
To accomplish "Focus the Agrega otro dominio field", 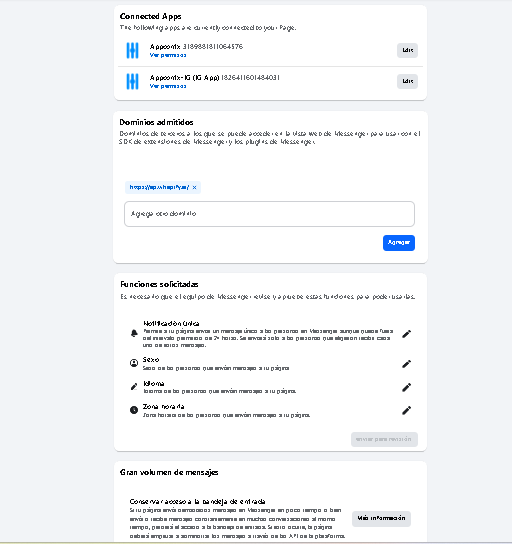I will (270, 214).
